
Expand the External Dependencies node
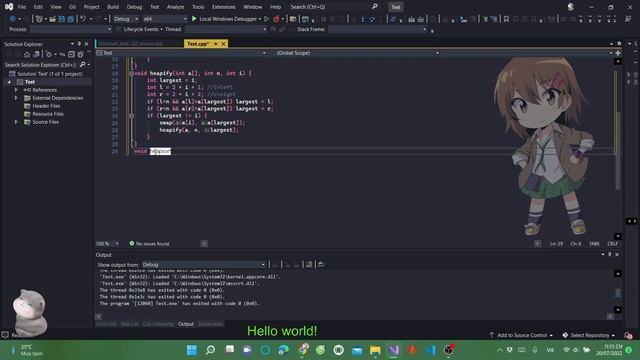16,98
